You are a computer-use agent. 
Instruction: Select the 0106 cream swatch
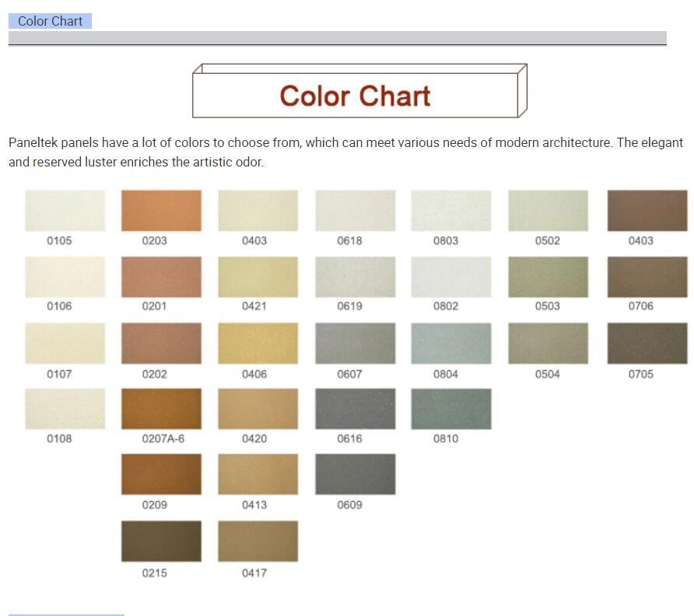click(x=65, y=277)
